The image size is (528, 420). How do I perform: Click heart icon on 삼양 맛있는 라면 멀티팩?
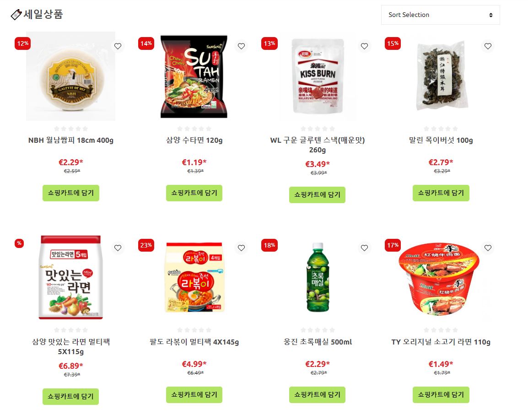tap(118, 248)
